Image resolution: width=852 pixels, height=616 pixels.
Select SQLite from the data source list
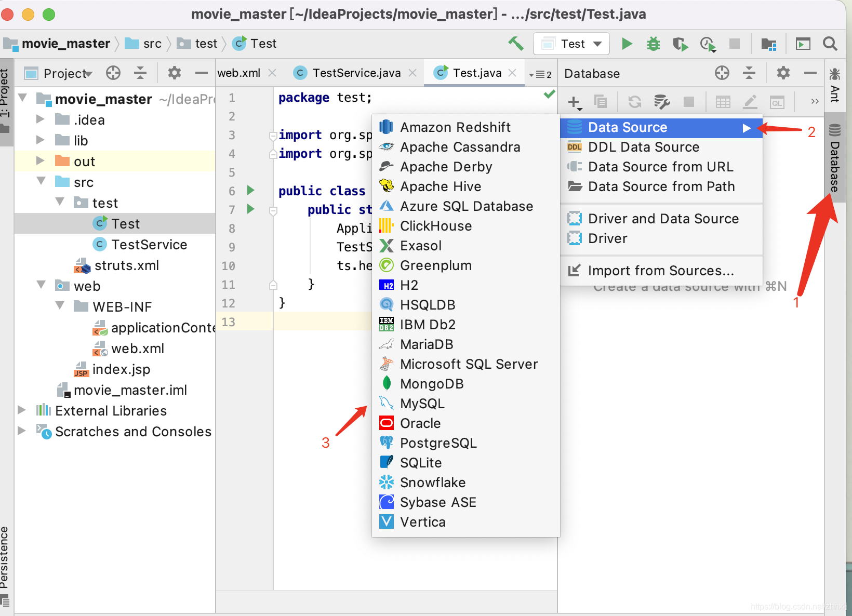point(465,463)
